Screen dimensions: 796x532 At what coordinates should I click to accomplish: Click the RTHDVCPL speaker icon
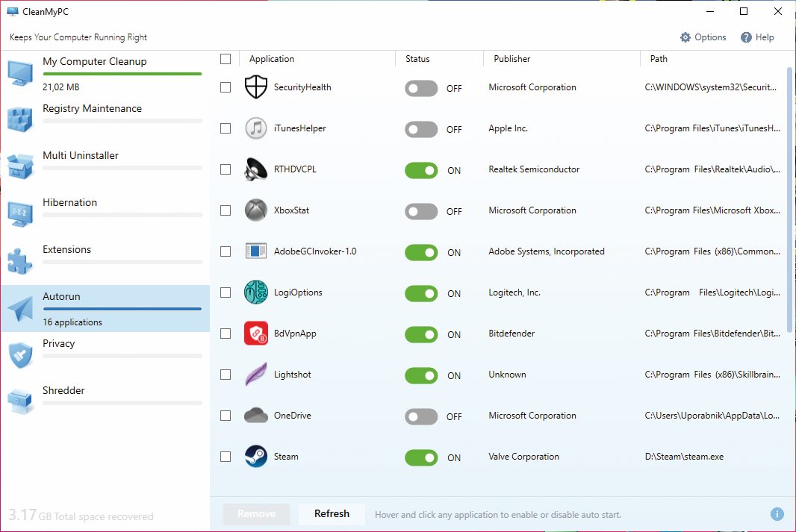coord(256,169)
